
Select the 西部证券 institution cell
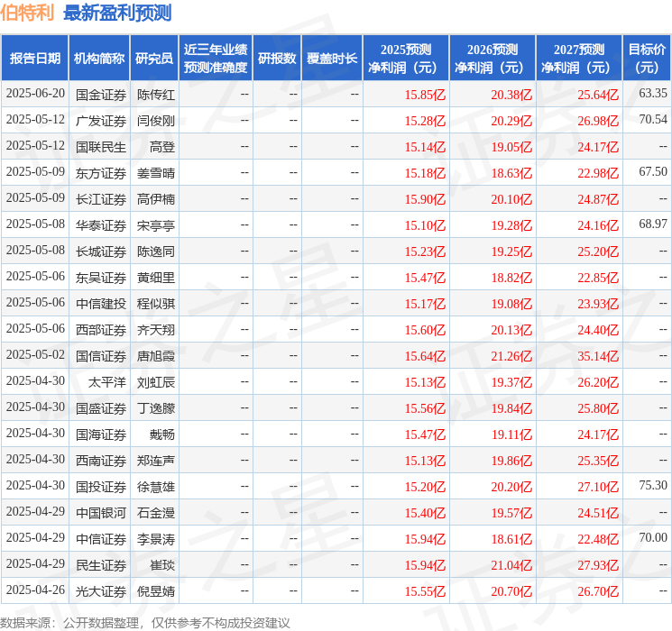[x=101, y=330]
